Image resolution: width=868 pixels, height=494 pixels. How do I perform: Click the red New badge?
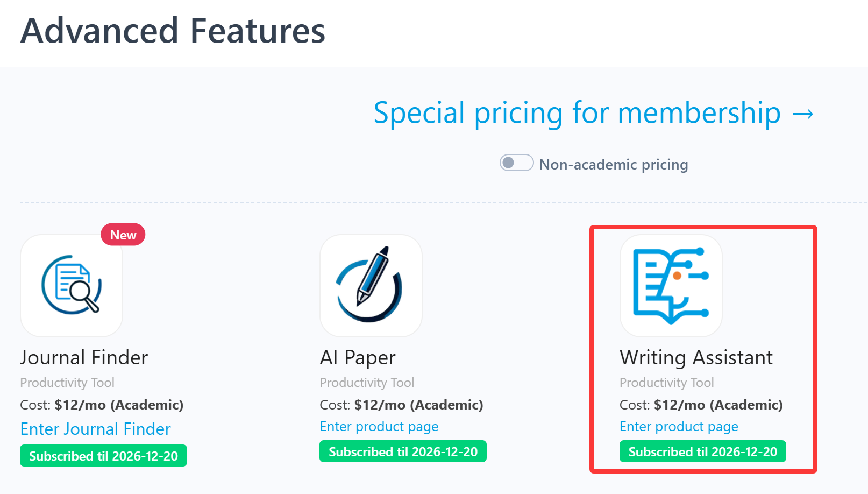[x=123, y=235]
